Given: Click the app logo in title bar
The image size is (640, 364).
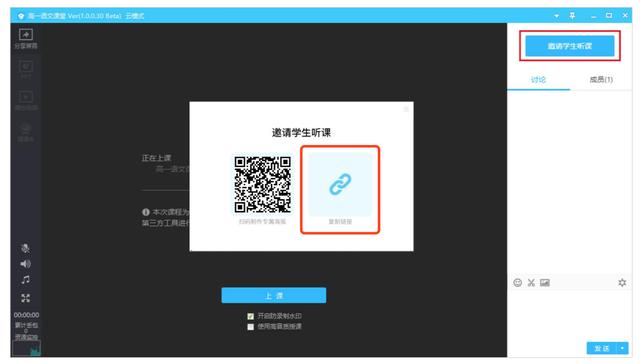Looking at the screenshot, I should [21, 16].
